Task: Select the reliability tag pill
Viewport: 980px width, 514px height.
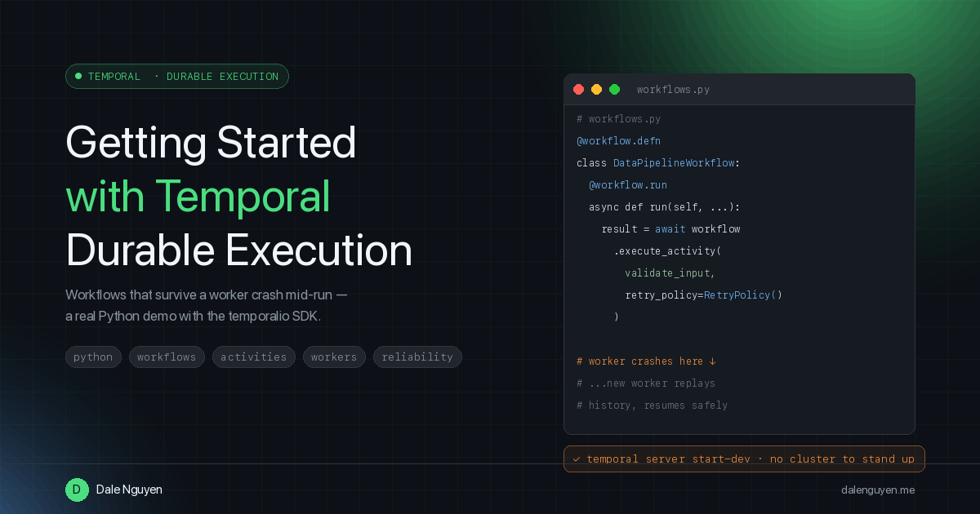Action: click(x=417, y=357)
